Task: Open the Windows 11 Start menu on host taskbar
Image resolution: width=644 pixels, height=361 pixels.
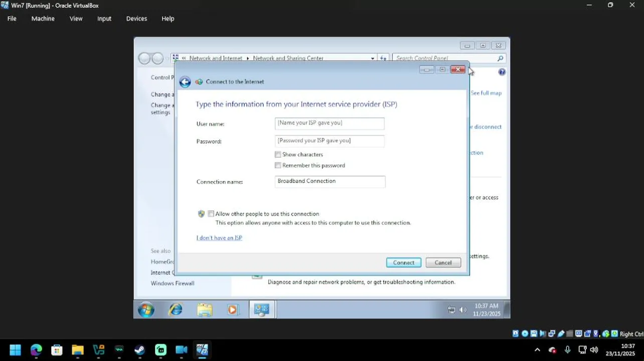Action: point(15,349)
